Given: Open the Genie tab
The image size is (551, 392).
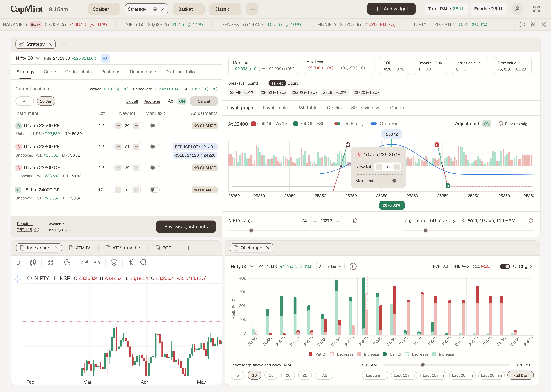Looking at the screenshot, I should 50,72.
